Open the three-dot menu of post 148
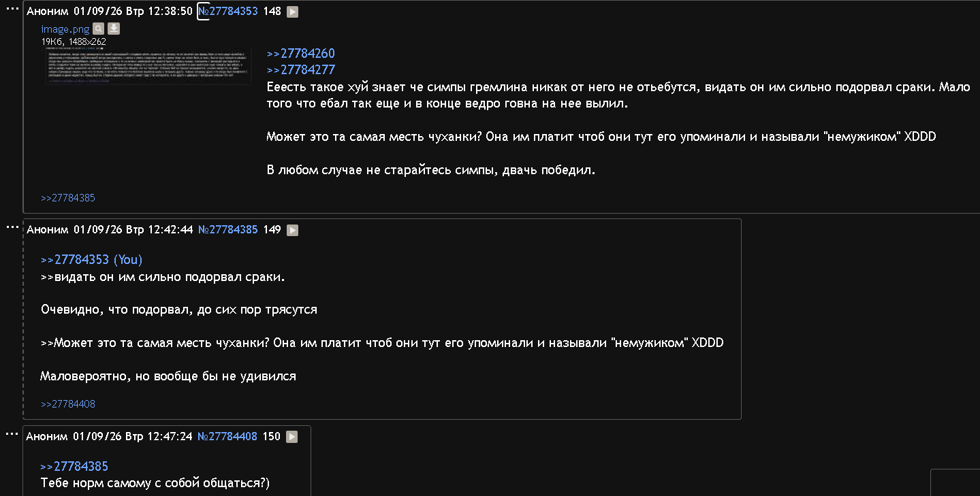 click(x=12, y=7)
